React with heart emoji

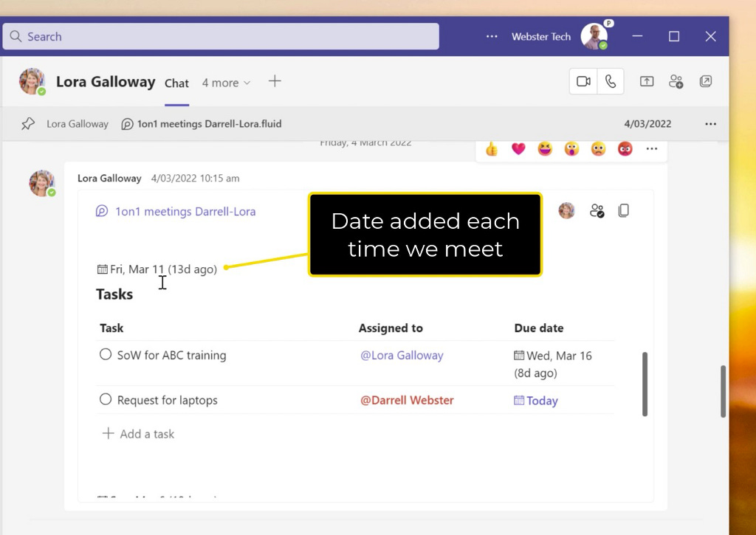click(518, 149)
